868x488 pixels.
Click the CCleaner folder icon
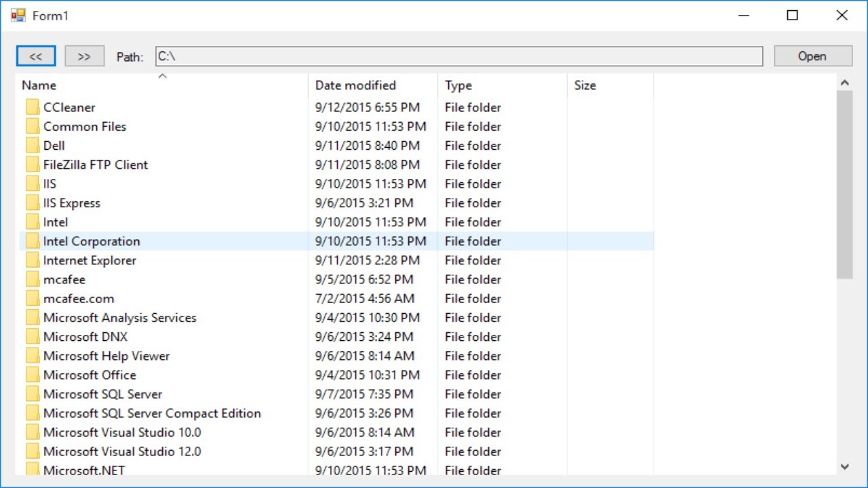[33, 107]
